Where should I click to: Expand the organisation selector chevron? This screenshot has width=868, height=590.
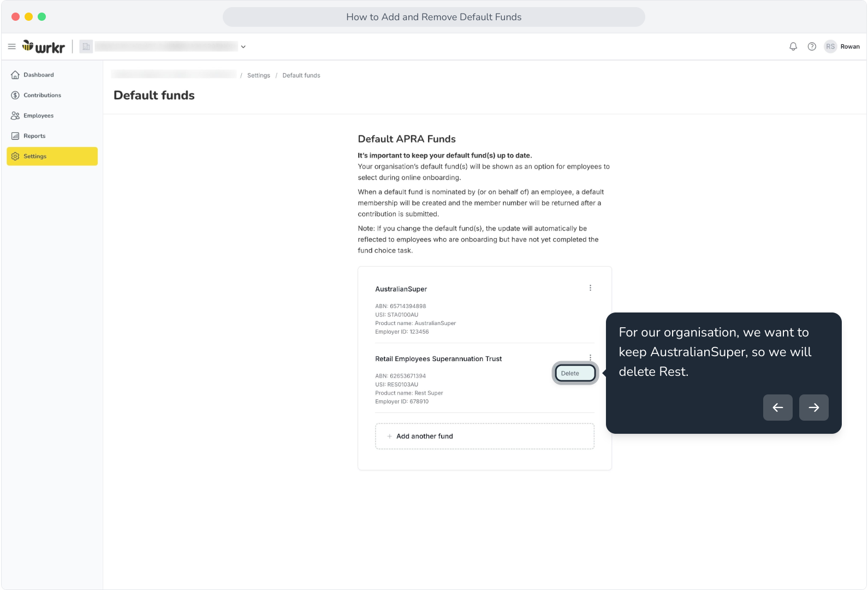(x=243, y=47)
